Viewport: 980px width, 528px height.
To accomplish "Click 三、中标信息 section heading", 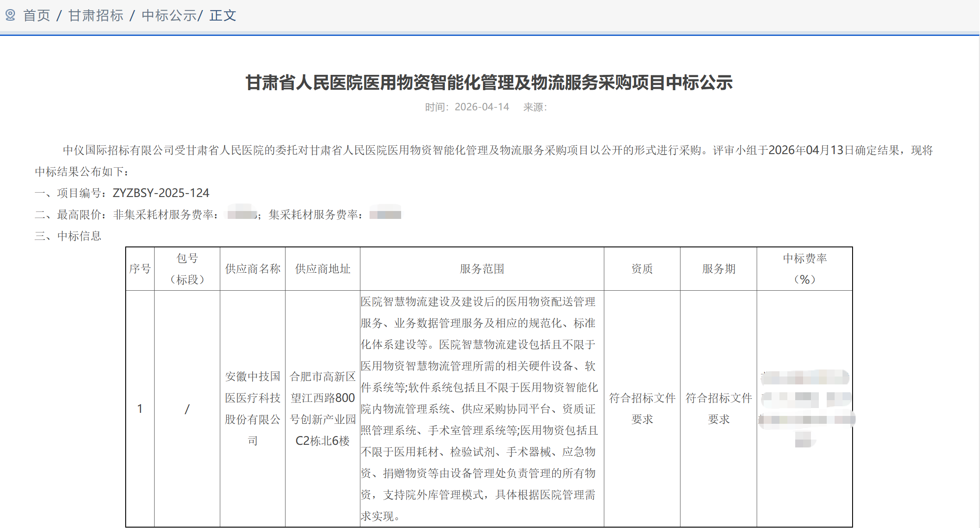I will click(68, 236).
